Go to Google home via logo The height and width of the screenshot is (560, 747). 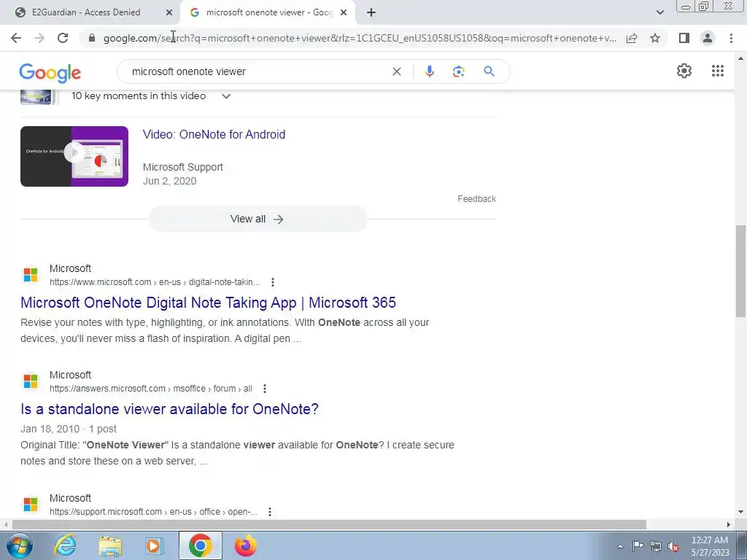[x=50, y=73]
